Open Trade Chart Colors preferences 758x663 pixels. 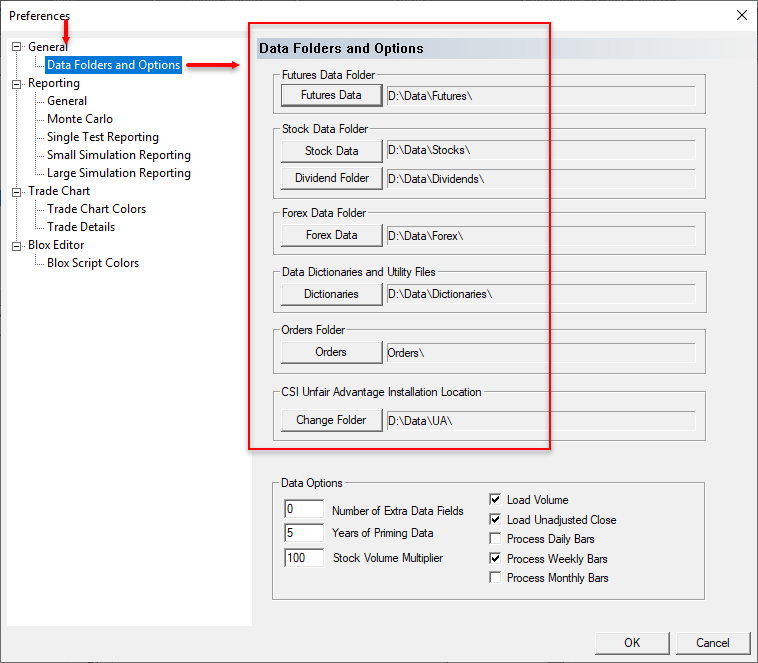tap(96, 209)
